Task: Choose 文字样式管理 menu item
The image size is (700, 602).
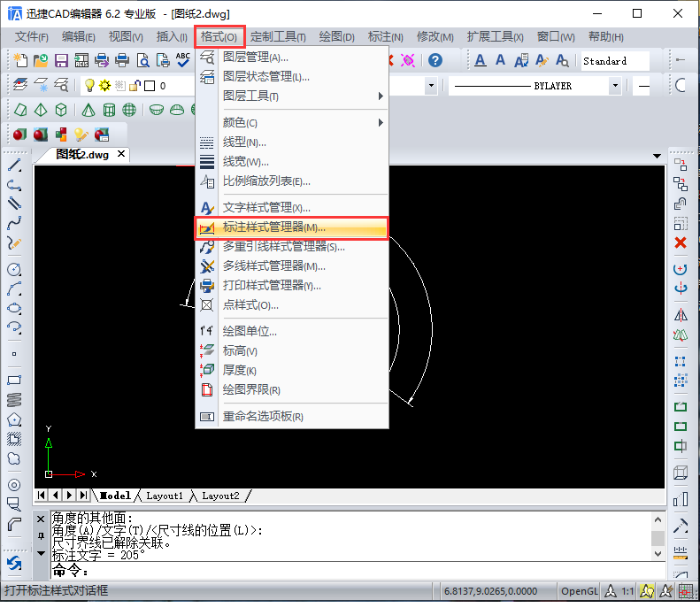Action: (292, 208)
